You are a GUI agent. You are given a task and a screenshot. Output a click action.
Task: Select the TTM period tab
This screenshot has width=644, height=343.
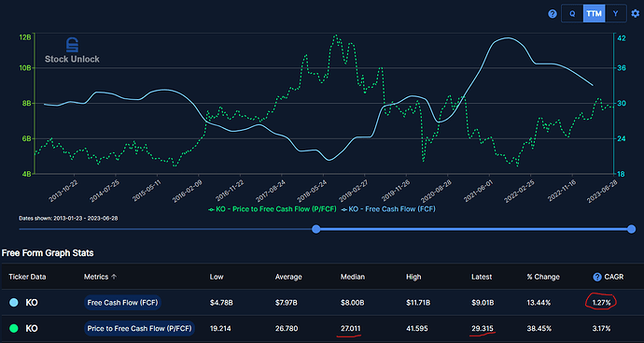pos(594,14)
